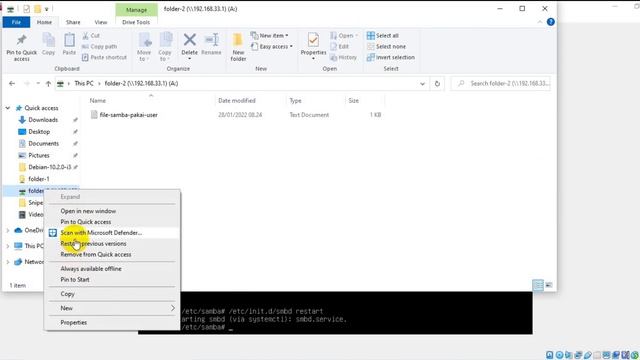Open Downloads in Quick access
Screen dimensions: 640x360
point(43,120)
